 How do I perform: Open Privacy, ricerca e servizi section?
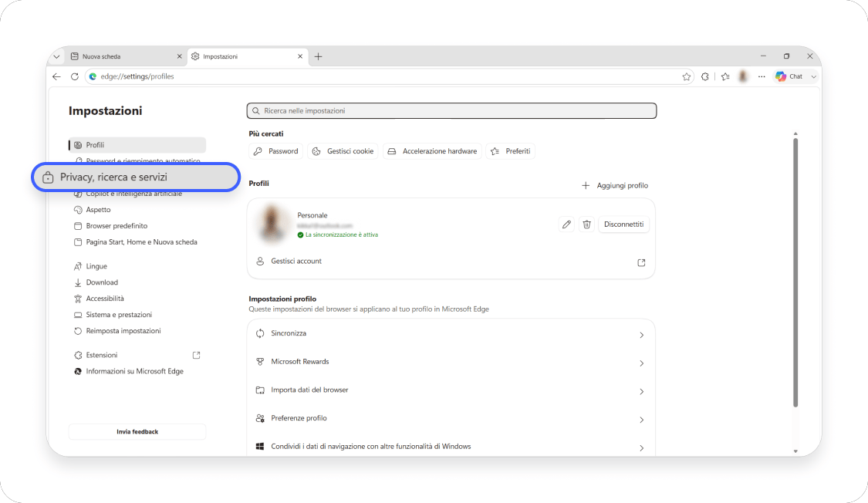136,177
